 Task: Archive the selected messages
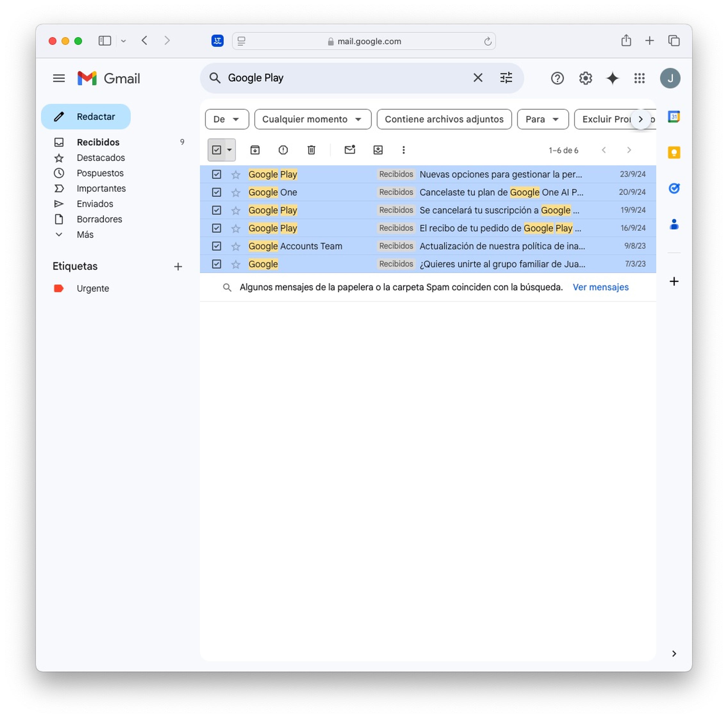(255, 150)
